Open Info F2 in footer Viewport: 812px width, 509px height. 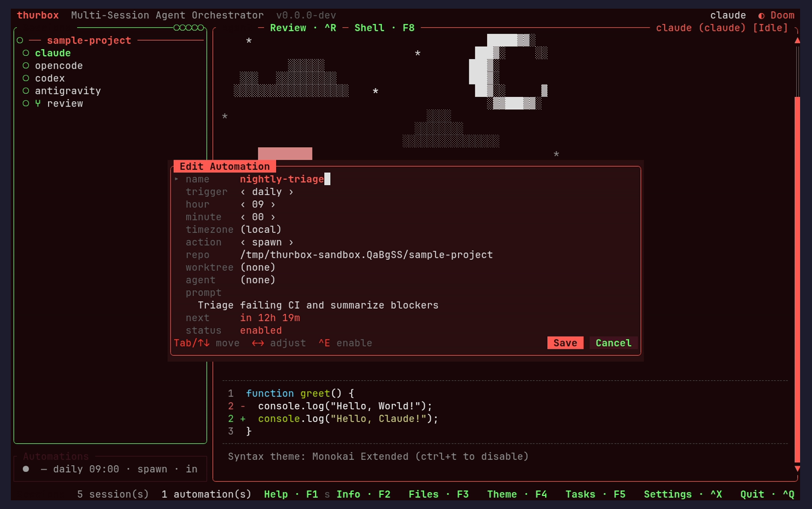[363, 494]
